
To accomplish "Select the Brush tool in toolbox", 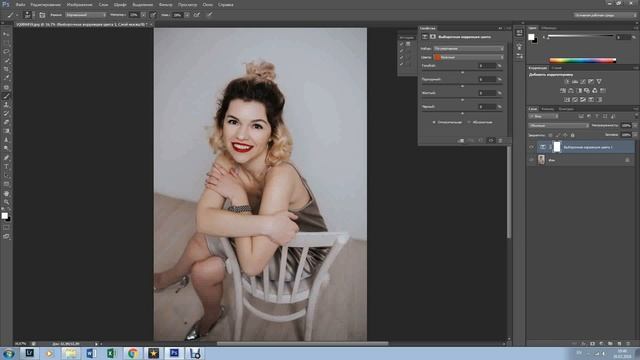I will (6, 96).
